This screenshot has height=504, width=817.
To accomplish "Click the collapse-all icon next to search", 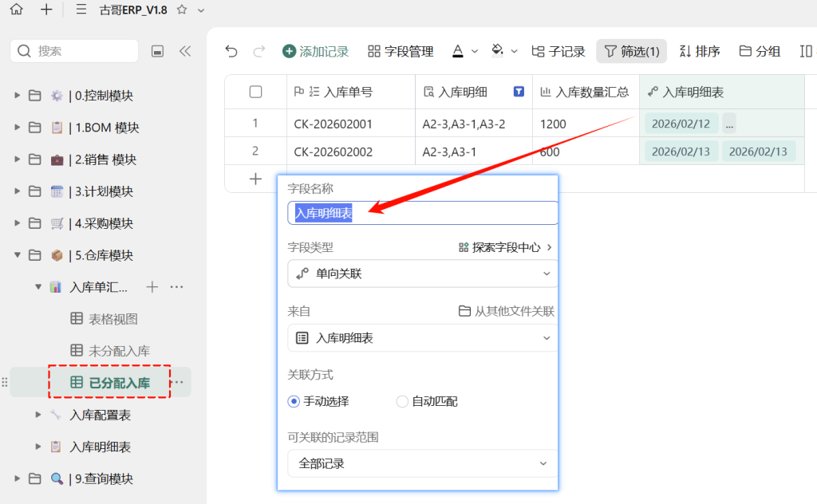I will (157, 51).
